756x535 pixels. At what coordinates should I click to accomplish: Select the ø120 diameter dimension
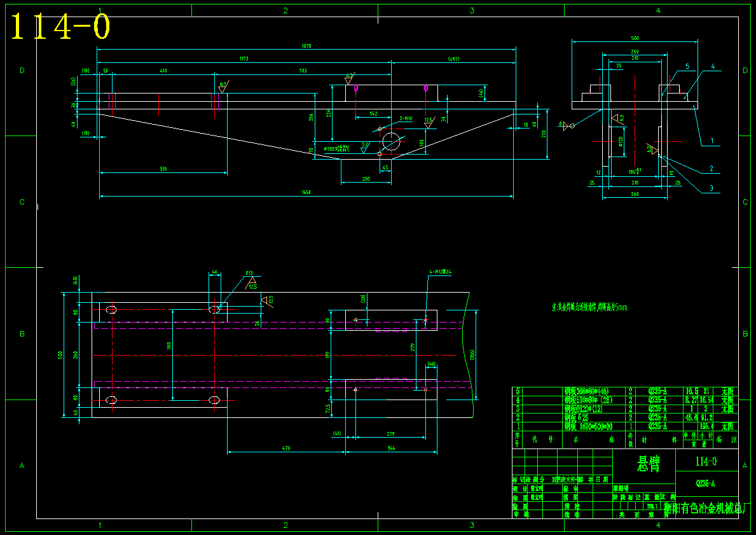point(621,141)
